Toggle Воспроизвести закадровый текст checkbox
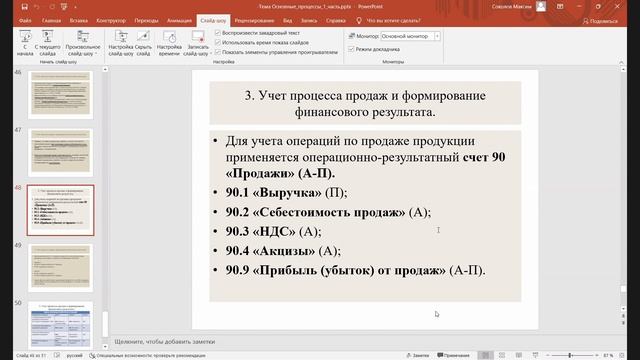The height and width of the screenshot is (360, 640). tap(218, 33)
